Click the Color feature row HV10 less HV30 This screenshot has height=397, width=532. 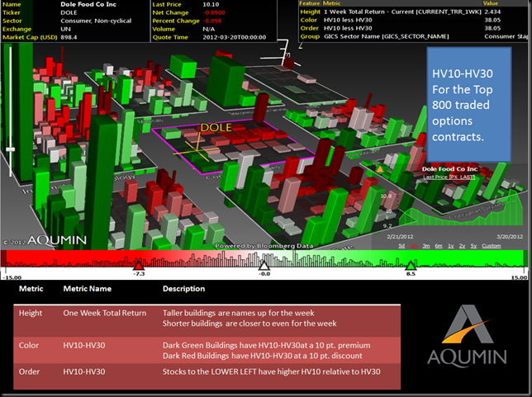348,20
